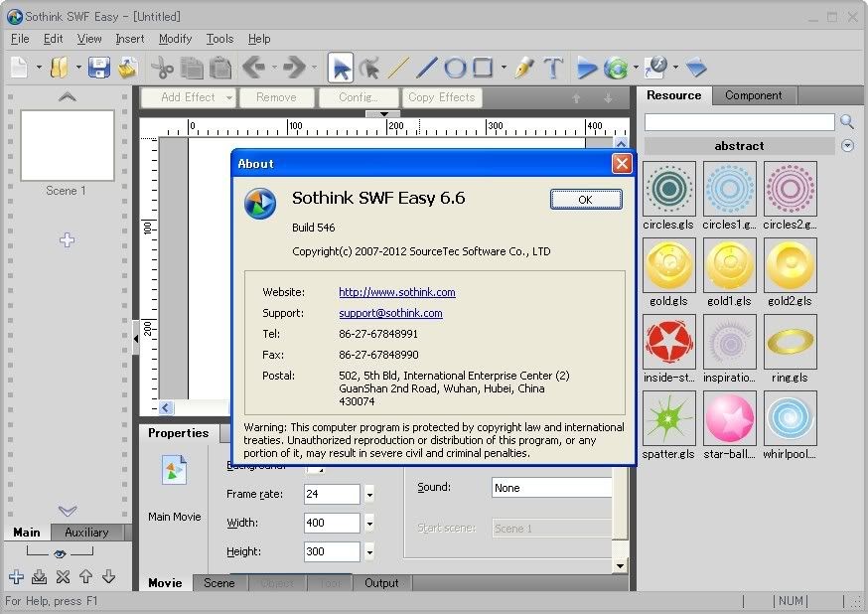The height and width of the screenshot is (614, 868).
Task: Click the Copy icon in toolbar
Action: click(x=192, y=68)
